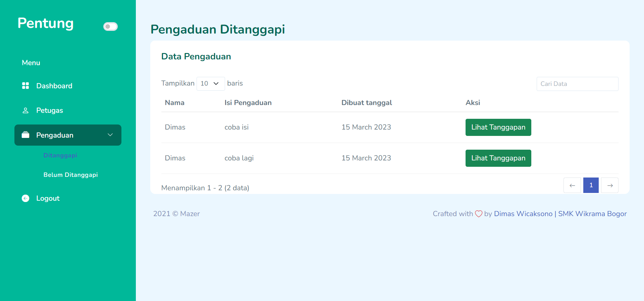Click the heart icon in footer
The width and height of the screenshot is (644, 301).
(479, 214)
